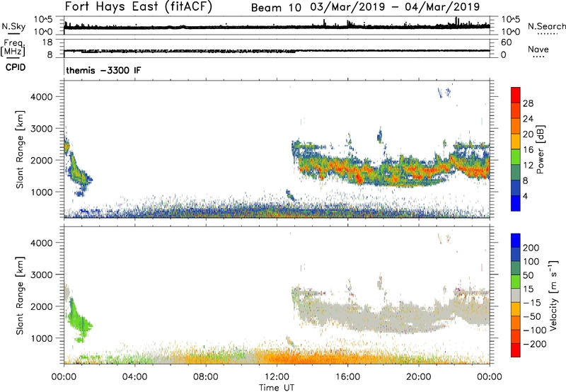Click the '20:00' time tick label
Image resolution: width=566 pixels, height=392 pixels.
click(418, 377)
